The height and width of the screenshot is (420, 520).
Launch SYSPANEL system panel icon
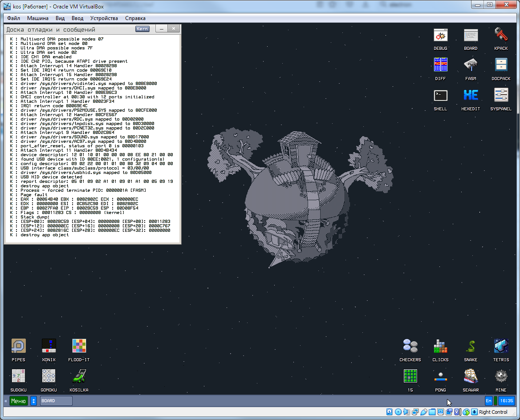click(x=501, y=96)
